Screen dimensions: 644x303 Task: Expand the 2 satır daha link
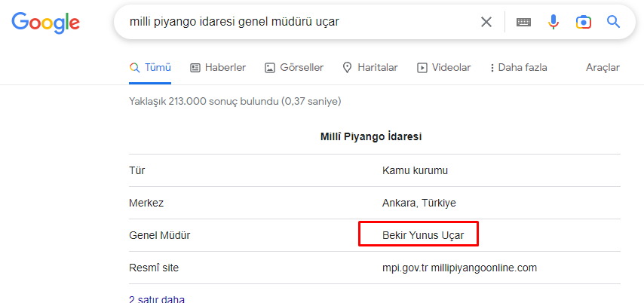coord(157,299)
